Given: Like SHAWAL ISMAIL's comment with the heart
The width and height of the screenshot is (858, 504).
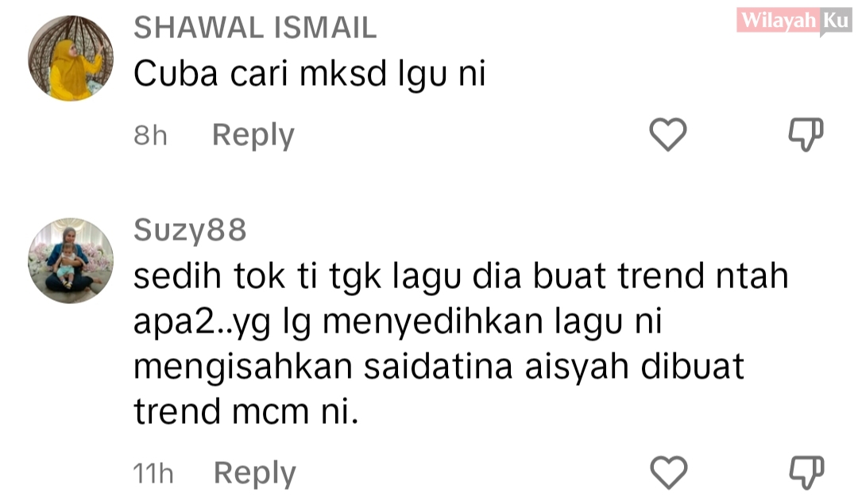Looking at the screenshot, I should (x=667, y=134).
